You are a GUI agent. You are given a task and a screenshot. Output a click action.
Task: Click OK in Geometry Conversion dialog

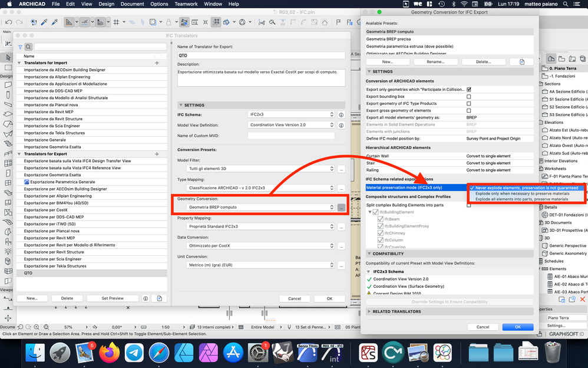[518, 327]
